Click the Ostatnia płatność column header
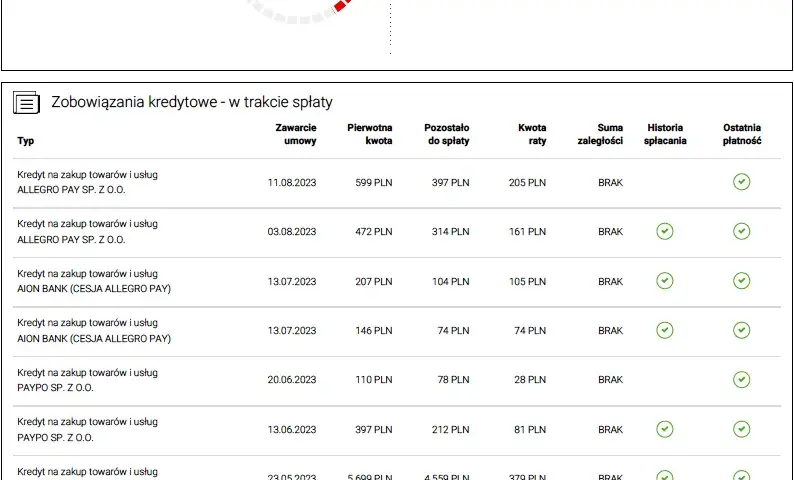The width and height of the screenshot is (794, 480). click(742, 134)
